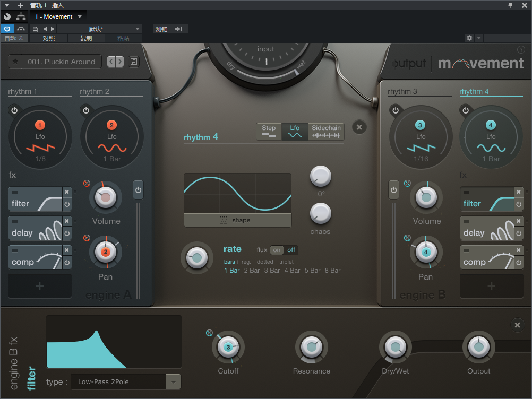
Task: Select the Sidechain rhythm mode tab
Action: (326, 131)
